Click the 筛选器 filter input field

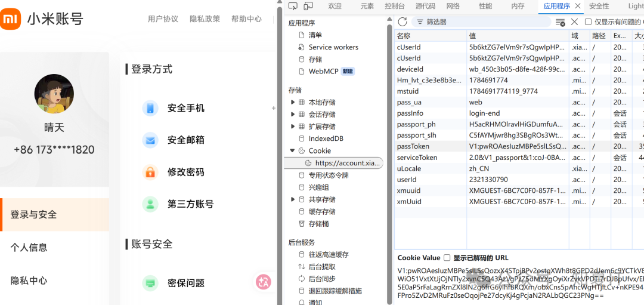coord(481,22)
